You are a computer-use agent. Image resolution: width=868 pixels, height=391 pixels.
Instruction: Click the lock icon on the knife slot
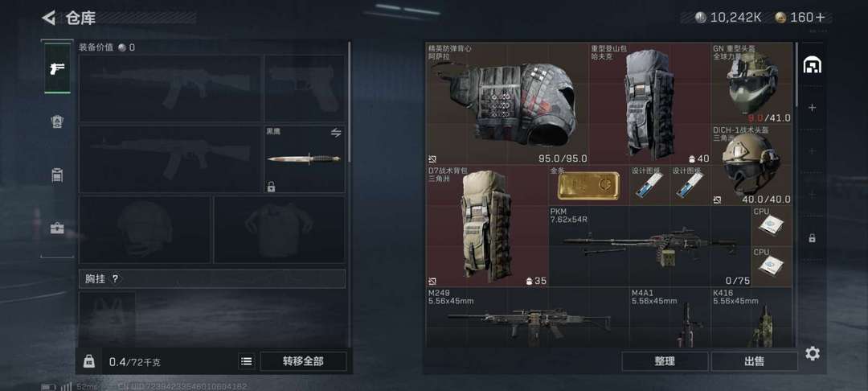tap(272, 187)
